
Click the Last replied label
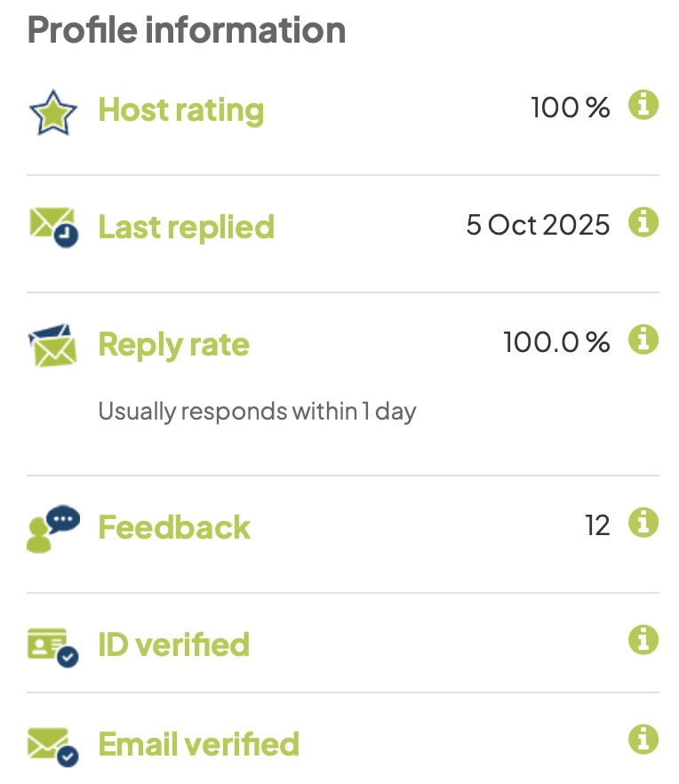[x=186, y=228]
